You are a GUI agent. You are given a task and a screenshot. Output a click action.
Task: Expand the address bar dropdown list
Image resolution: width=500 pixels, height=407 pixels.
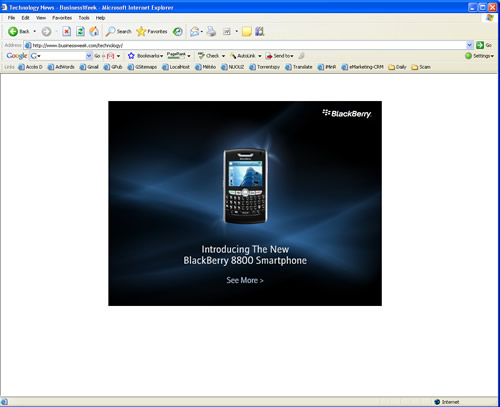(469, 45)
